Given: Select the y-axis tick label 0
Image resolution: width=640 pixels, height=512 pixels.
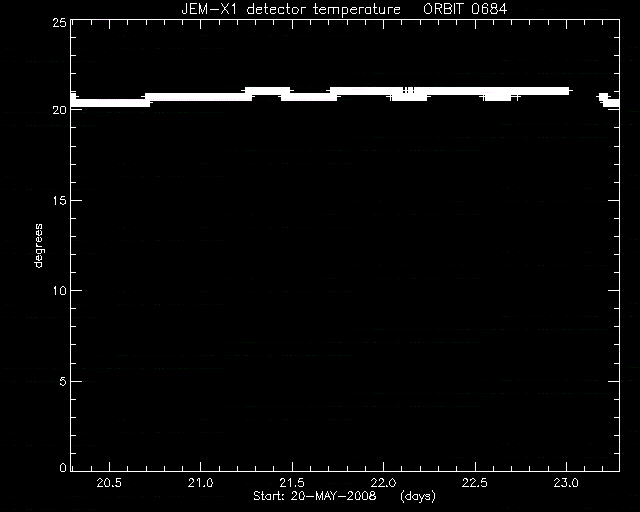Looking at the screenshot, I should click(63, 467).
